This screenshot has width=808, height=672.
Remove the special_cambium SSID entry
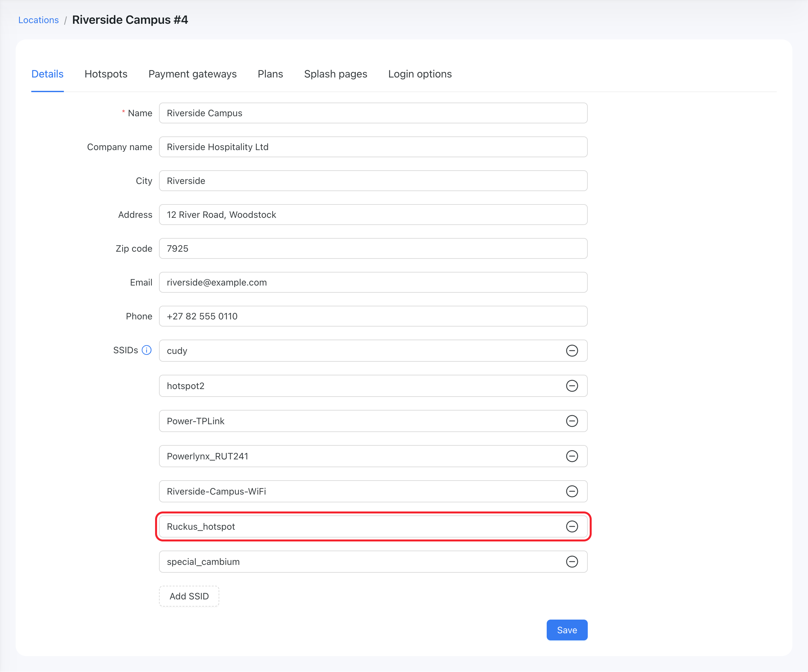coord(572,562)
